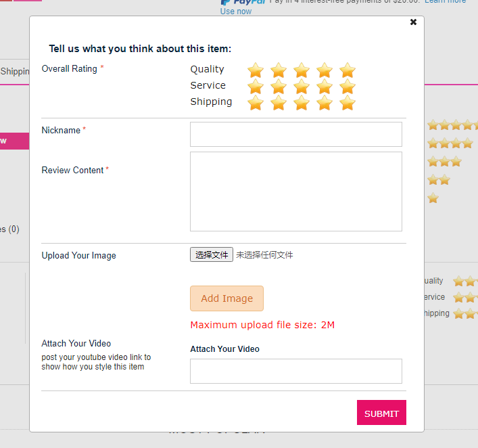Click the Add Image button
478x448 pixels.
click(x=226, y=298)
